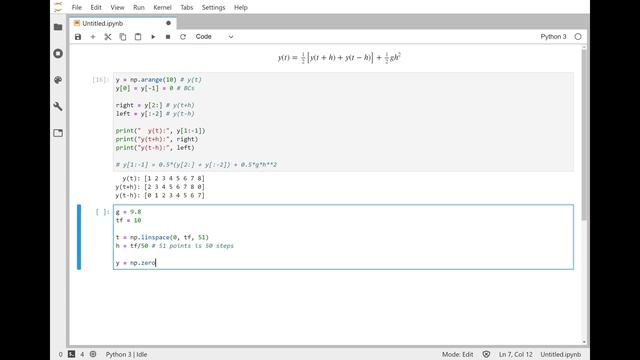Image resolution: width=640 pixels, height=360 pixels.
Task: Click output line y(t): [1 2 3 4 5 6 7 8]
Action: [x=163, y=178]
